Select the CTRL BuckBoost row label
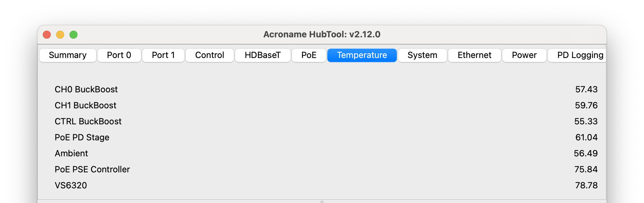The height and width of the screenshot is (203, 644). coord(88,121)
